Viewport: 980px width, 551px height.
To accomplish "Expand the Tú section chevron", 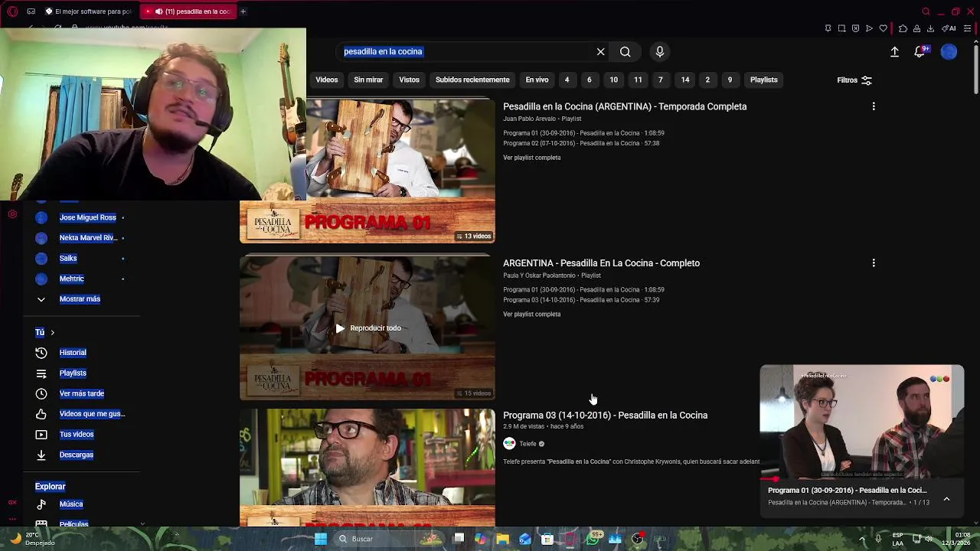I will click(52, 332).
